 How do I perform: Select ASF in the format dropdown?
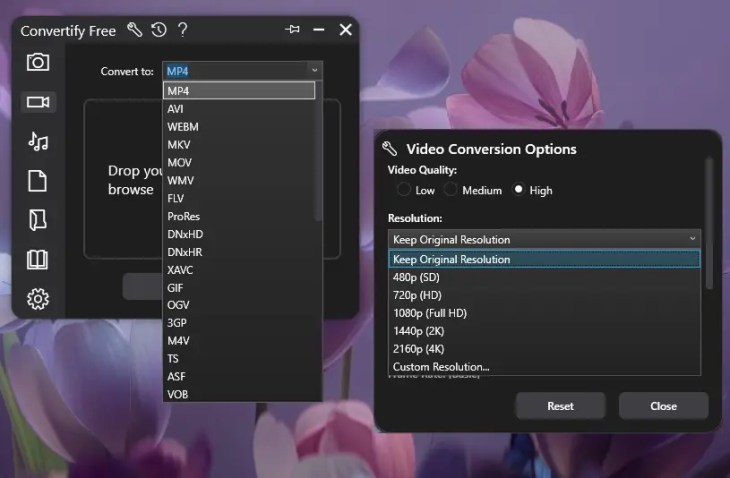click(x=239, y=376)
